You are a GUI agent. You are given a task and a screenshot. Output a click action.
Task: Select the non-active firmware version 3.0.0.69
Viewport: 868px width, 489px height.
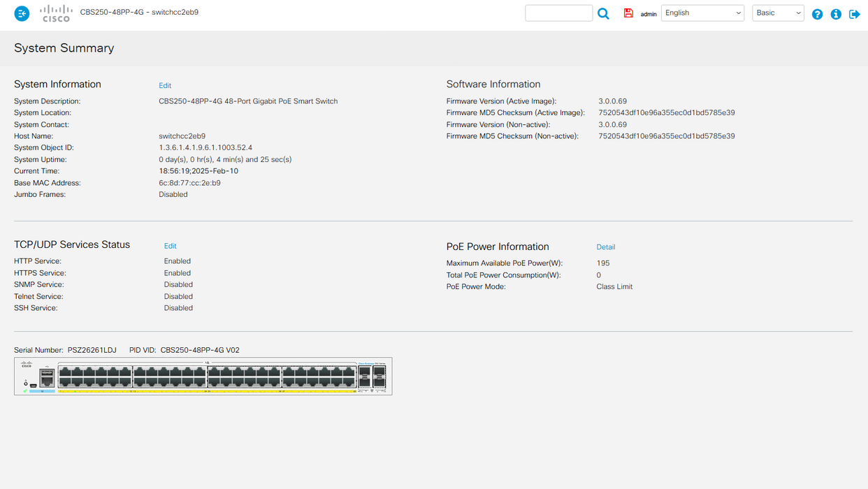(x=613, y=125)
